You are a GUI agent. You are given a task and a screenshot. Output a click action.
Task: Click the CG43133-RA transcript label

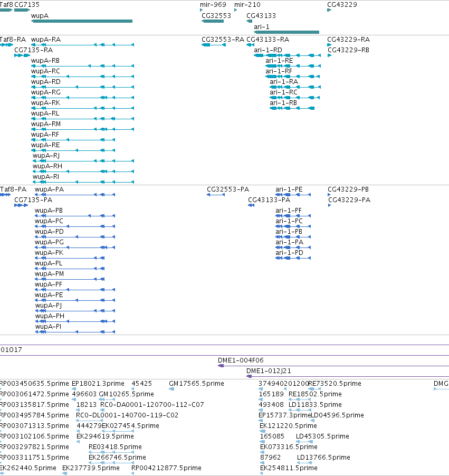268,40
